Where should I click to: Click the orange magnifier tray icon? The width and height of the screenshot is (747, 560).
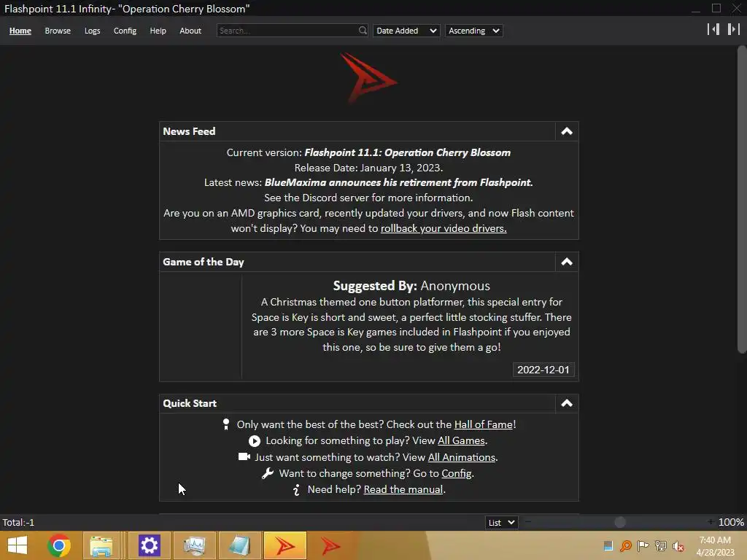(x=626, y=545)
